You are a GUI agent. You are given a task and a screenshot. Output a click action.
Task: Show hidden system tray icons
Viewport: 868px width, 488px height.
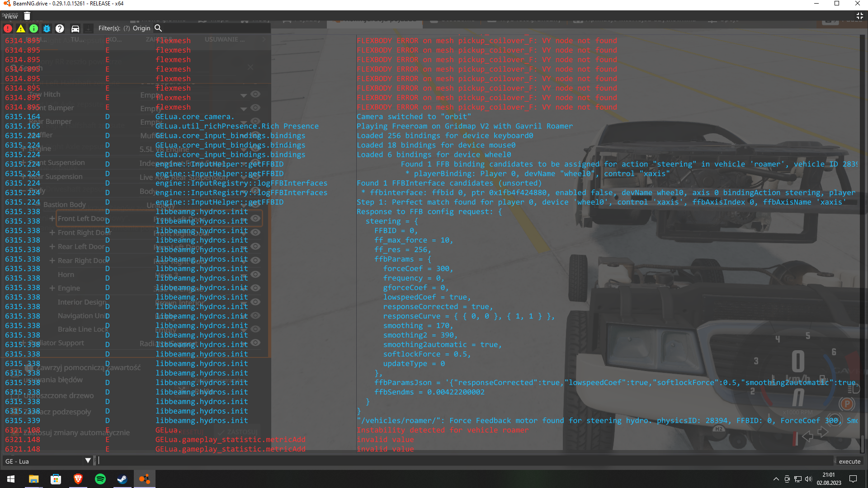[776, 479]
